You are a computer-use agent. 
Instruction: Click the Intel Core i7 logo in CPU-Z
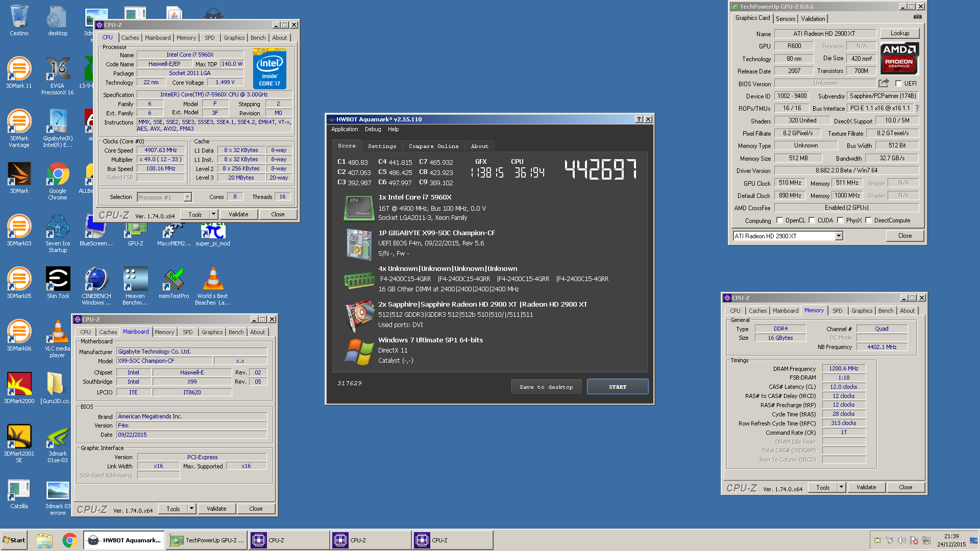tap(269, 69)
